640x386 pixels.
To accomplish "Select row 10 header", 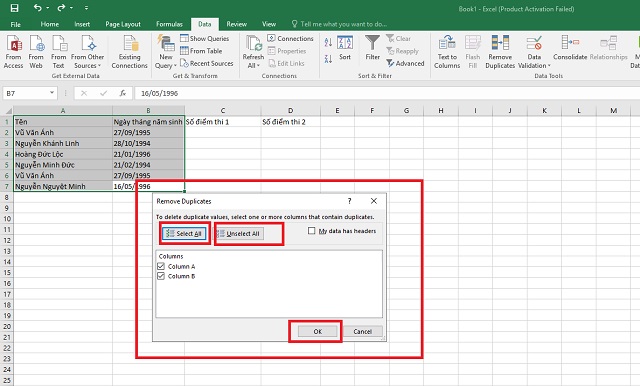I will (x=7, y=219).
